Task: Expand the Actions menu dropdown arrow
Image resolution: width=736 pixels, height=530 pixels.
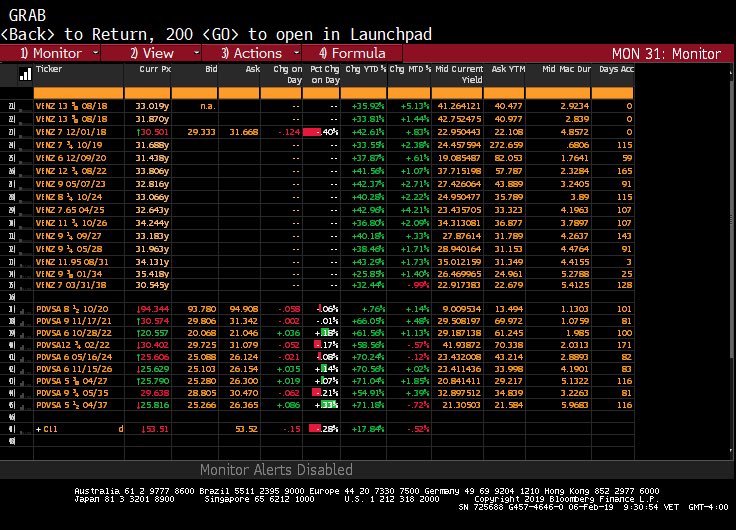Action: (x=296, y=53)
